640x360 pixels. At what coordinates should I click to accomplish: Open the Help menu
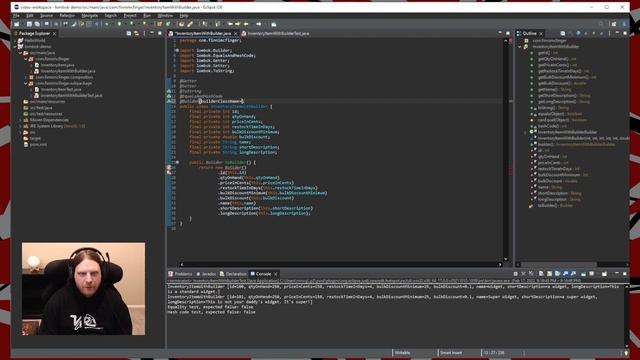click(184, 16)
